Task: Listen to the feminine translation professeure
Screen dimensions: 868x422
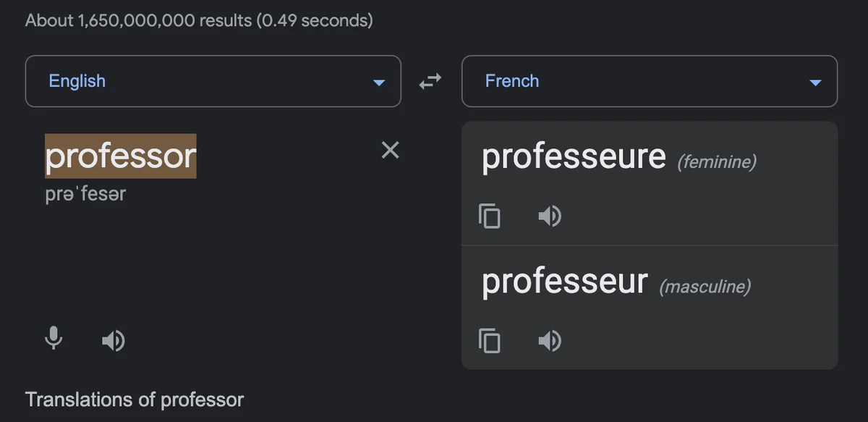Action: tap(550, 216)
